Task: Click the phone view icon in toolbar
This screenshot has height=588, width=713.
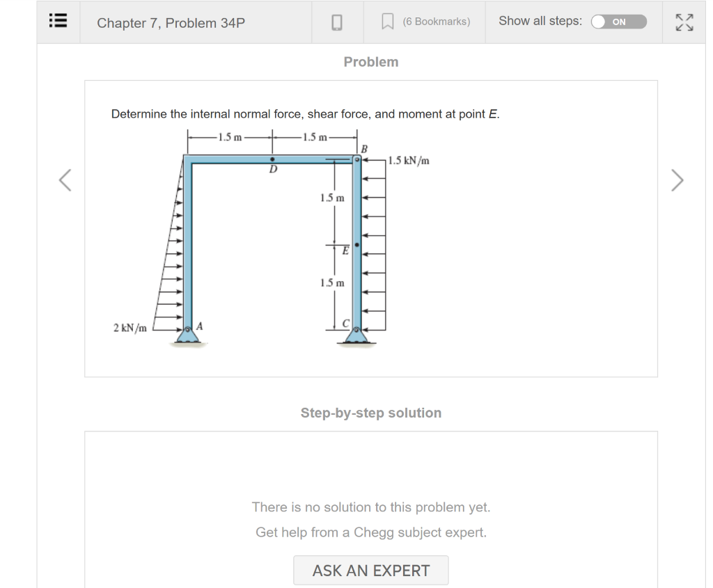Action: tap(337, 22)
